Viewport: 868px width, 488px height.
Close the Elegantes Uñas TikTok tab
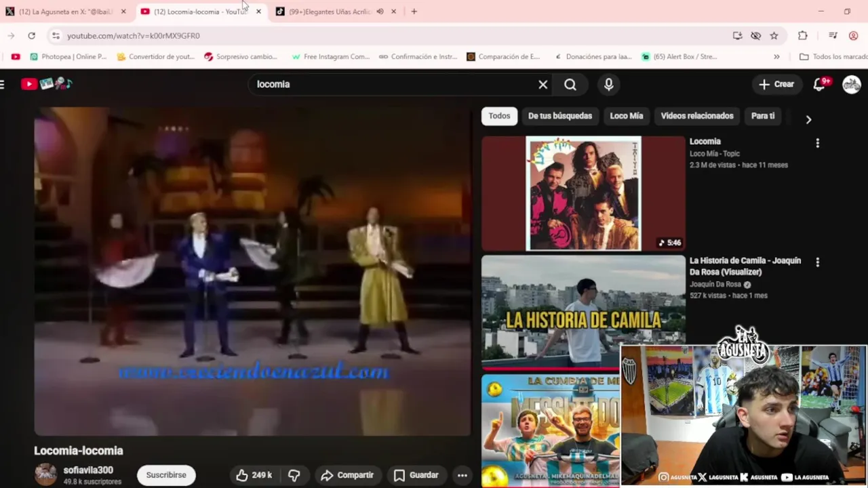(393, 12)
